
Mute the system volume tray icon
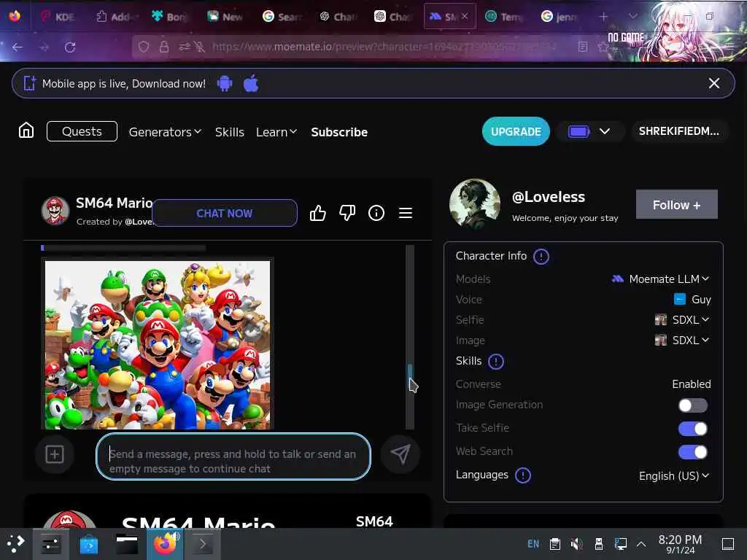pos(576,544)
